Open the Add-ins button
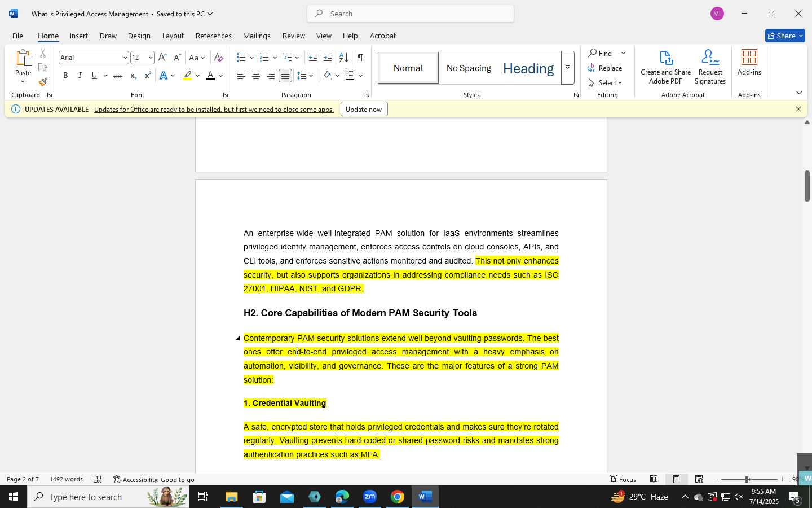 click(x=749, y=63)
